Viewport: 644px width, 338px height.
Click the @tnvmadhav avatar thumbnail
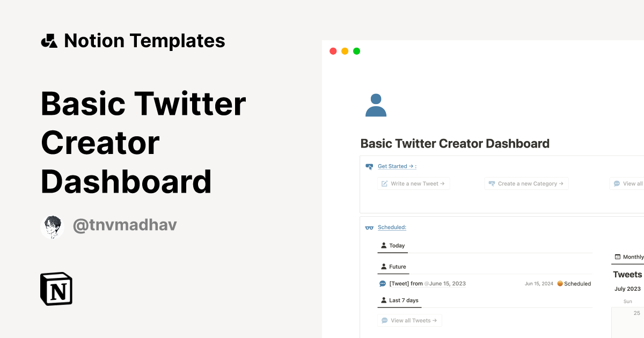tap(52, 226)
